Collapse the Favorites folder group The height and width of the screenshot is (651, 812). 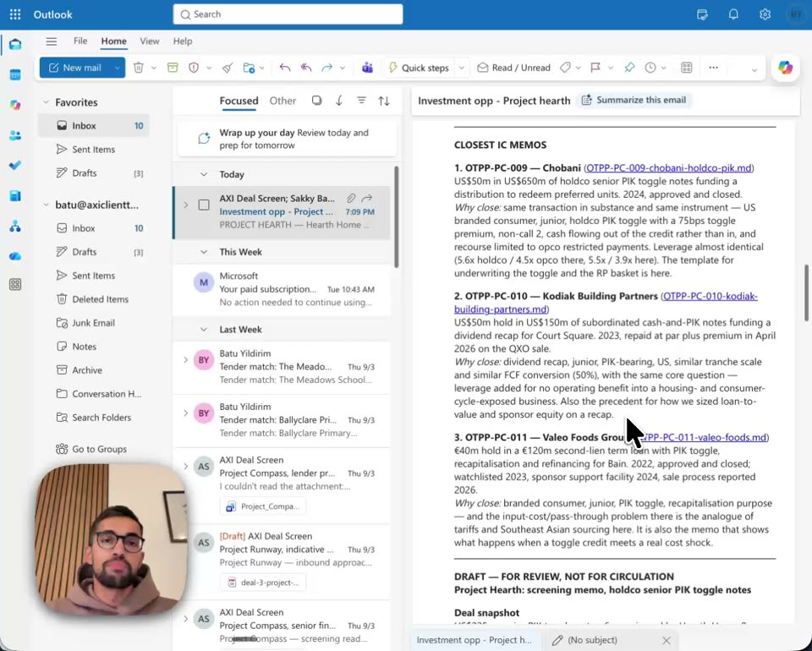coord(46,102)
